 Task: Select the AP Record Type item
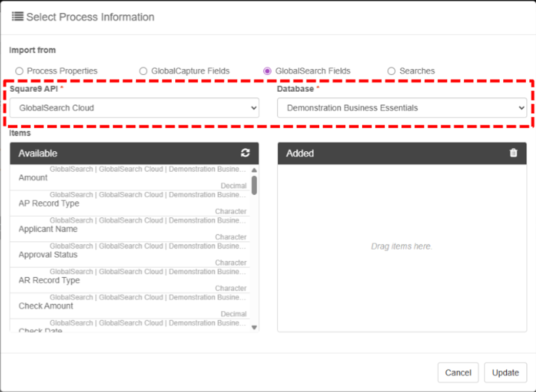pyautogui.click(x=130, y=203)
